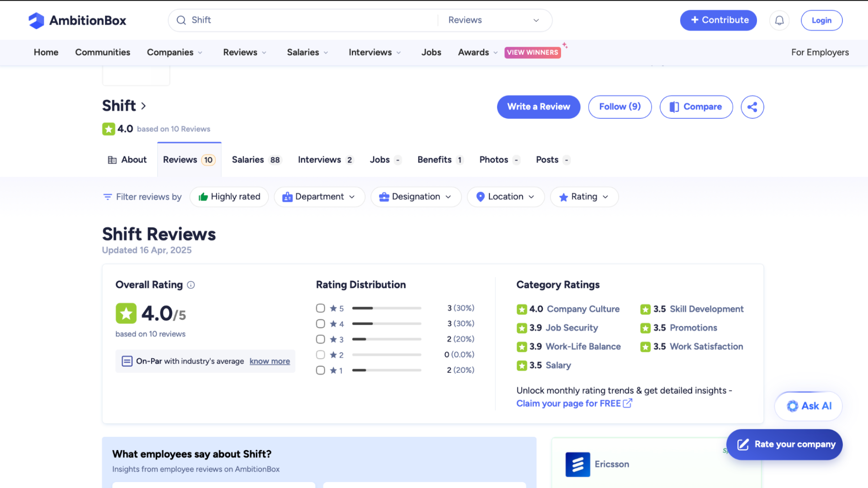Image resolution: width=868 pixels, height=488 pixels.
Task: Click the Overall Rating info icon
Action: (x=191, y=285)
